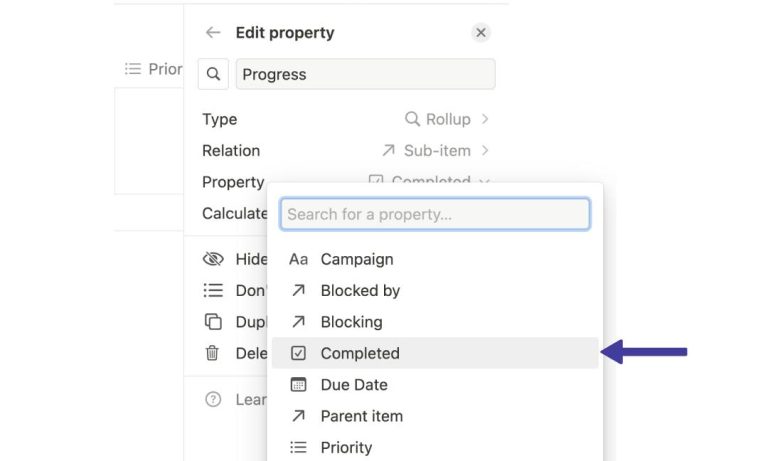
Task: Go back with the left arrow icon
Action: (x=213, y=32)
